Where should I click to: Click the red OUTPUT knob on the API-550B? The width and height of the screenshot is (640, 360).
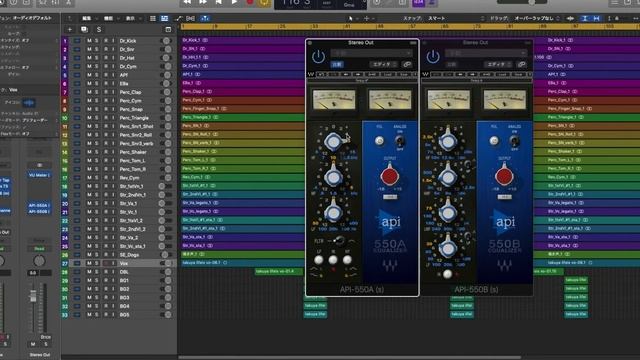coord(504,176)
